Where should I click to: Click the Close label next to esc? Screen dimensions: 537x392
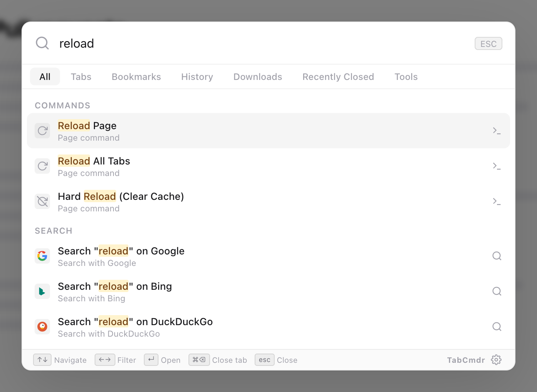pos(287,360)
